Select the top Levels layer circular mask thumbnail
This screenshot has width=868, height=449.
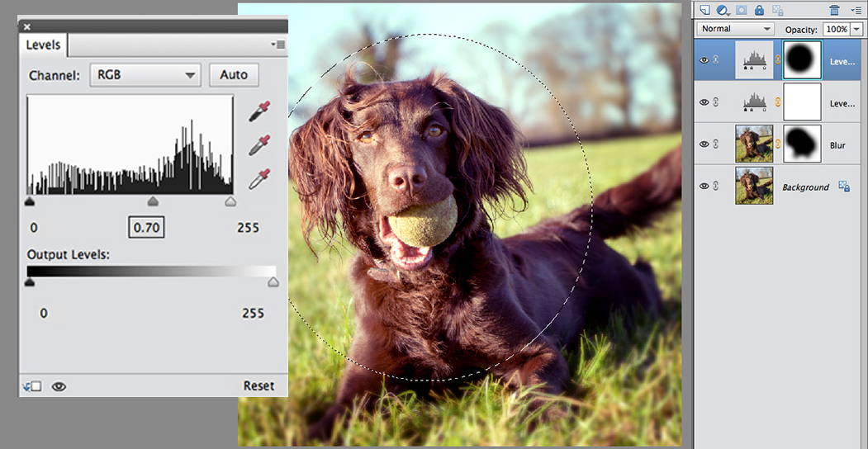802,59
